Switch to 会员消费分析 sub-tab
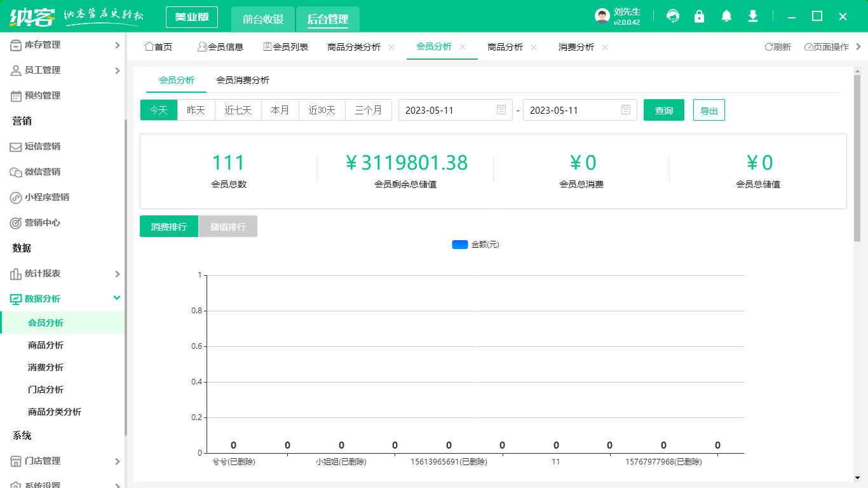Viewport: 868px width, 488px height. (243, 80)
